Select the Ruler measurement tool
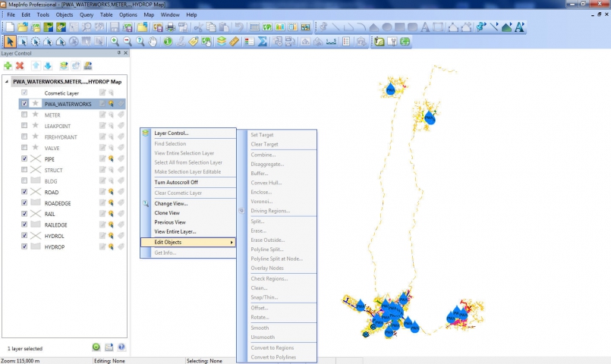 tap(235, 41)
